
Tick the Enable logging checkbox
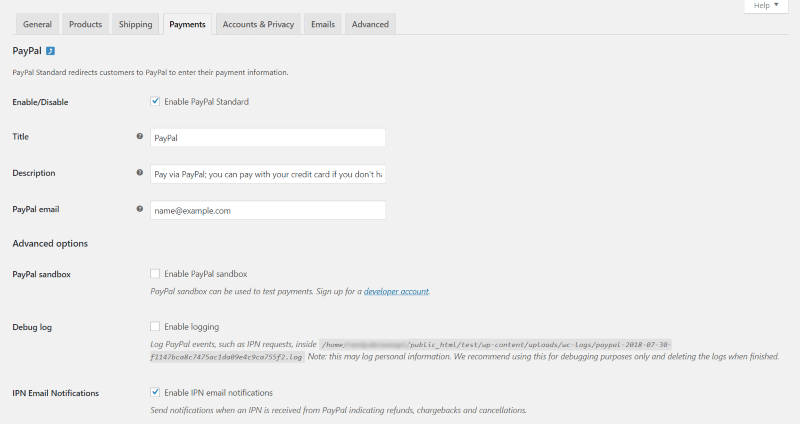point(155,326)
